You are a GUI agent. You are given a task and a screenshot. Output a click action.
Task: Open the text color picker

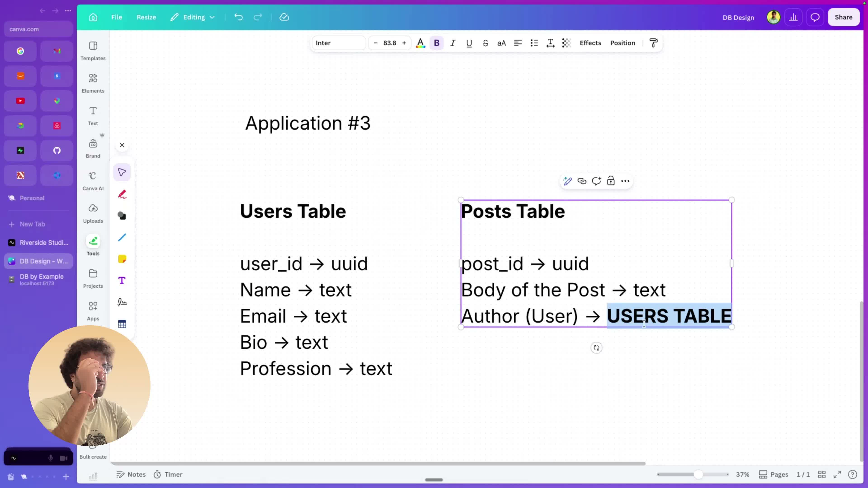(420, 43)
